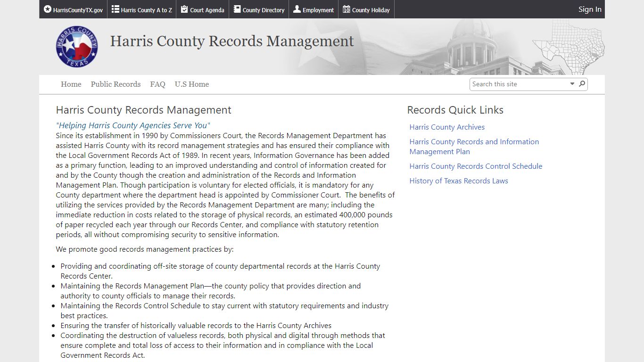Click the calendar icon for County Holiday
The image size is (644, 362).
coord(347,9)
